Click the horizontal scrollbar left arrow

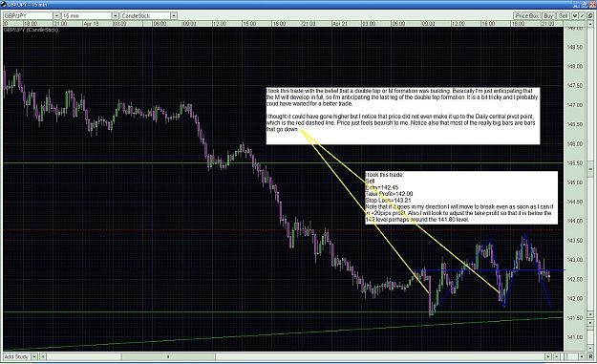click(x=43, y=356)
